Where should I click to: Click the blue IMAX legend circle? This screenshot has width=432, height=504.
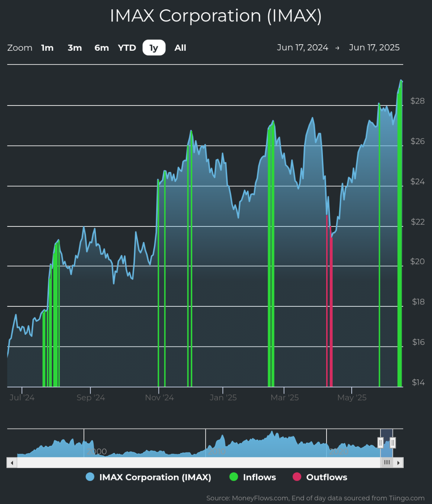(x=90, y=477)
